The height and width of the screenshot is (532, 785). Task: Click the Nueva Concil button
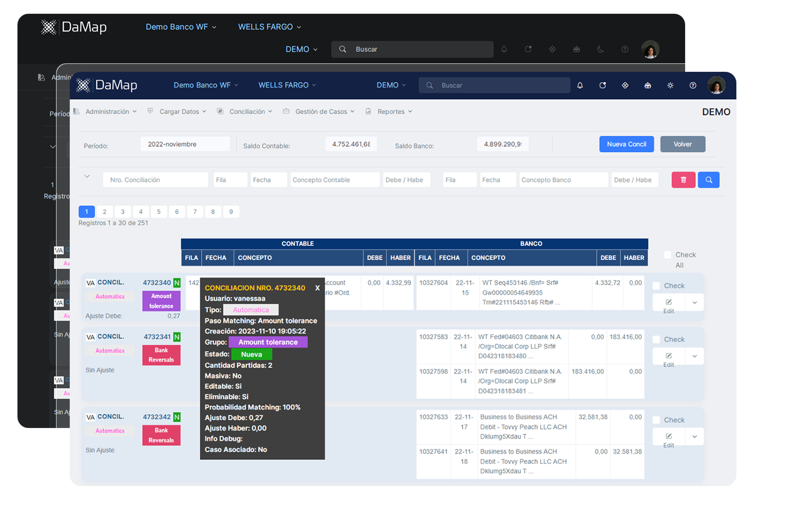pyautogui.click(x=627, y=144)
